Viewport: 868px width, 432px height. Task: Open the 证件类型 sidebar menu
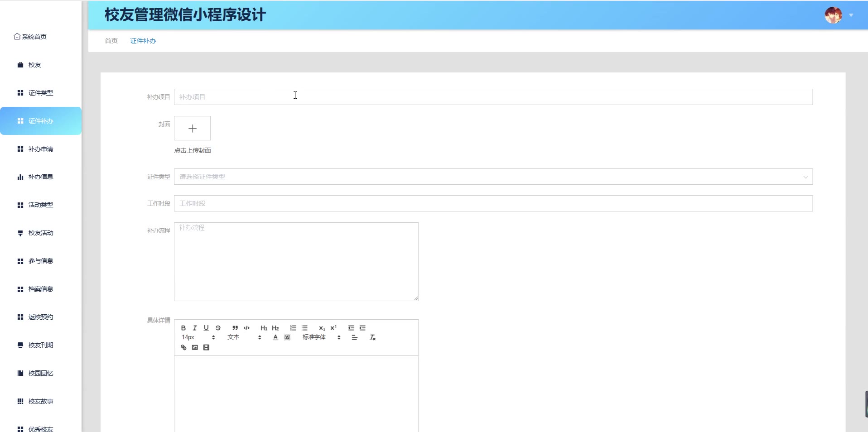click(41, 93)
